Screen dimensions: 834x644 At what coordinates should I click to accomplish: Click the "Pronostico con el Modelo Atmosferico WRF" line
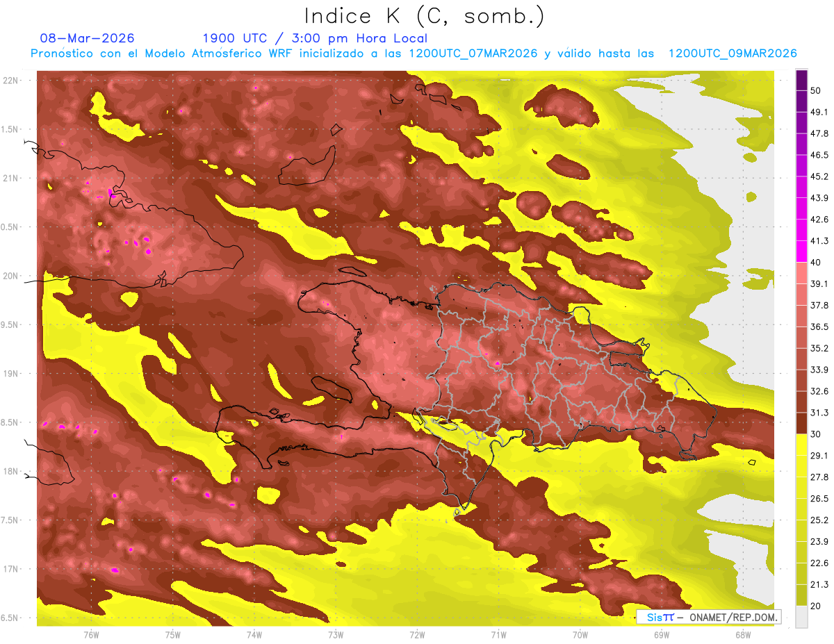[414, 53]
